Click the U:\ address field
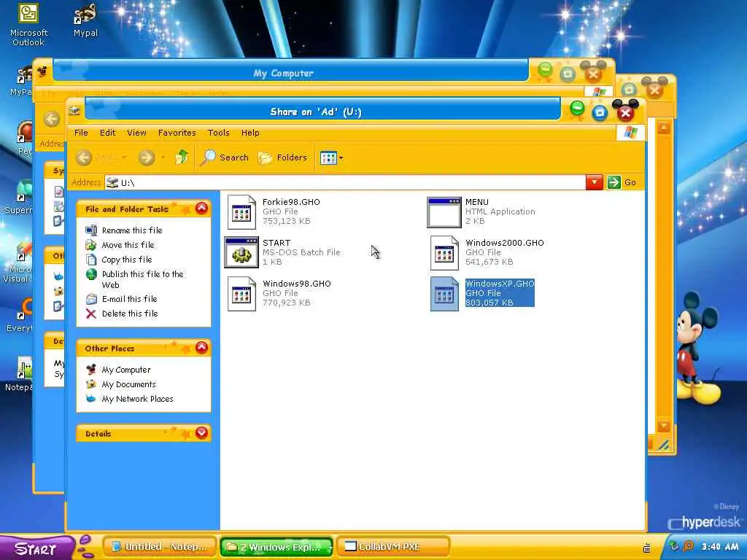This screenshot has width=747, height=560. [x=345, y=182]
